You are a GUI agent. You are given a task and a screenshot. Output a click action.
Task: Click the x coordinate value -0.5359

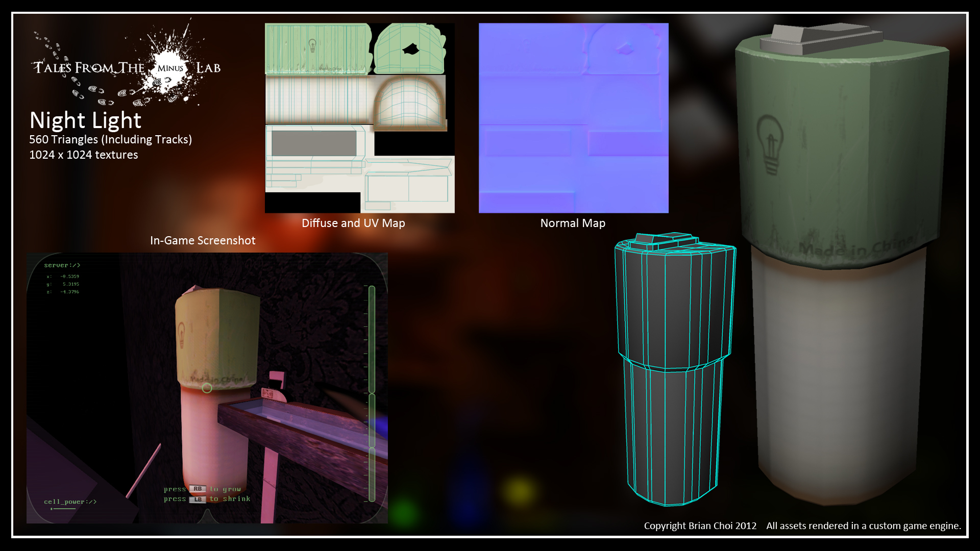[x=70, y=277]
